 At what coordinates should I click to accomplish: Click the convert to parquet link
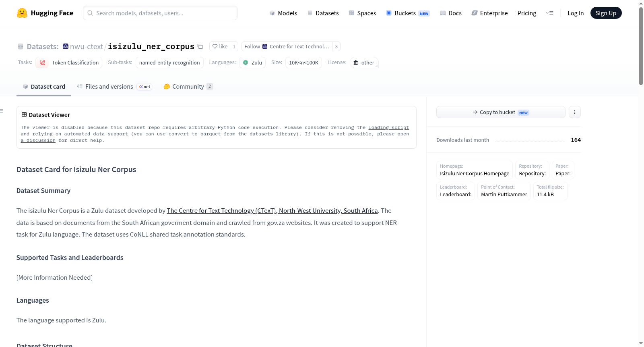click(x=194, y=134)
